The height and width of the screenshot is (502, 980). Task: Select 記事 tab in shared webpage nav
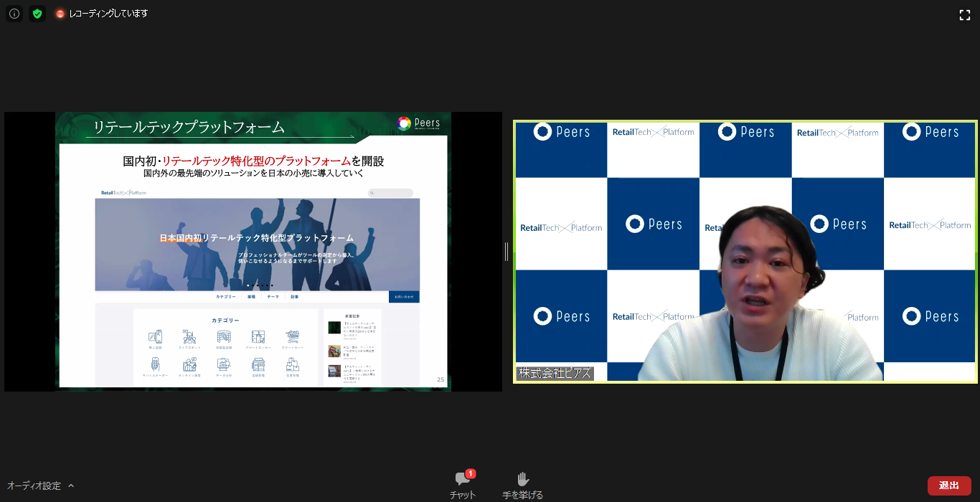(294, 297)
